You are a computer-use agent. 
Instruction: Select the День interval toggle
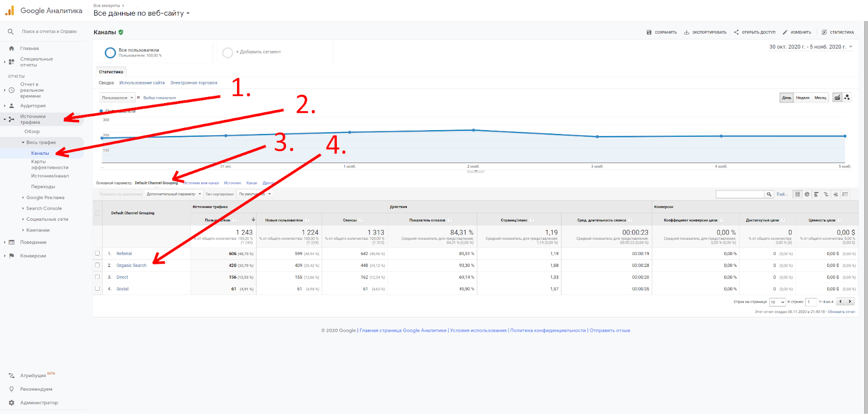787,98
